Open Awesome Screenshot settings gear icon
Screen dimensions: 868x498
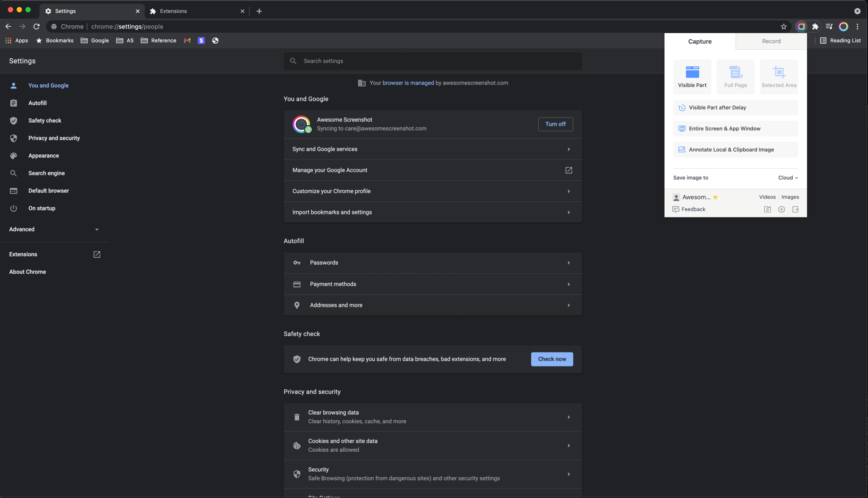click(781, 209)
